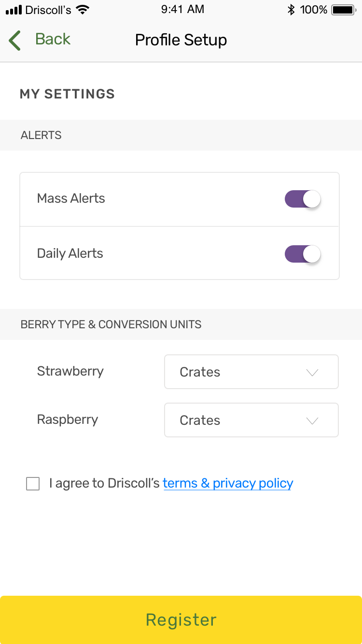The height and width of the screenshot is (644, 362).
Task: Tap the 9:41 AM clock
Action: 182,9
